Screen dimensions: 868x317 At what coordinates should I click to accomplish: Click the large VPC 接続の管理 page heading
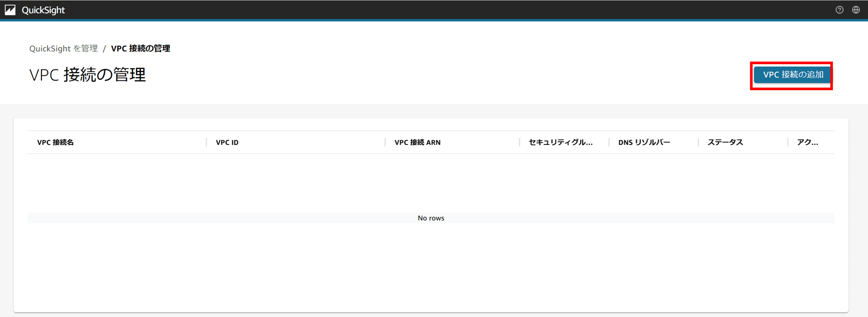tap(88, 75)
